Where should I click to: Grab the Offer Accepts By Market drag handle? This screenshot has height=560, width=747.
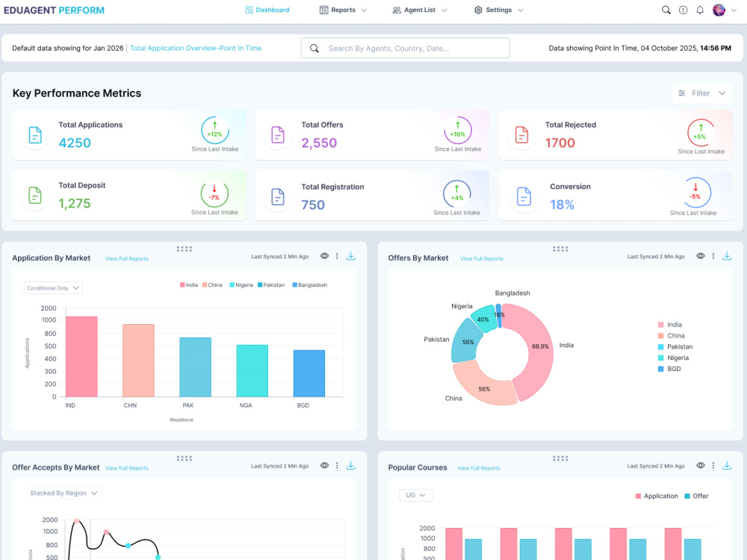pyautogui.click(x=185, y=458)
